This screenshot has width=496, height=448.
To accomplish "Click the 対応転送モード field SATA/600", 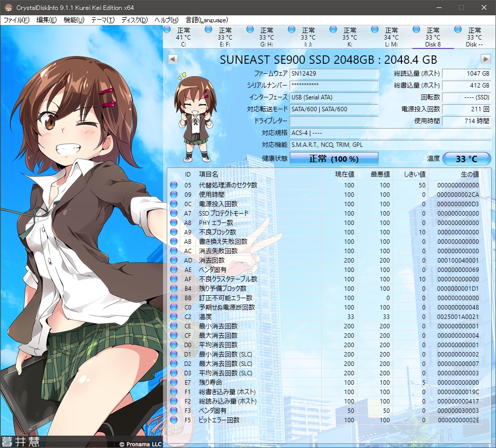I will [x=334, y=109].
